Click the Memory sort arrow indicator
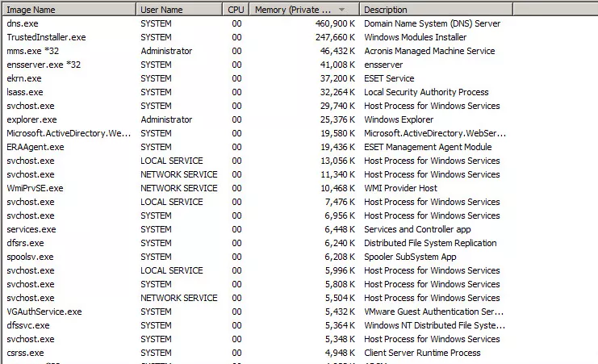The height and width of the screenshot is (364, 598). pos(341,10)
